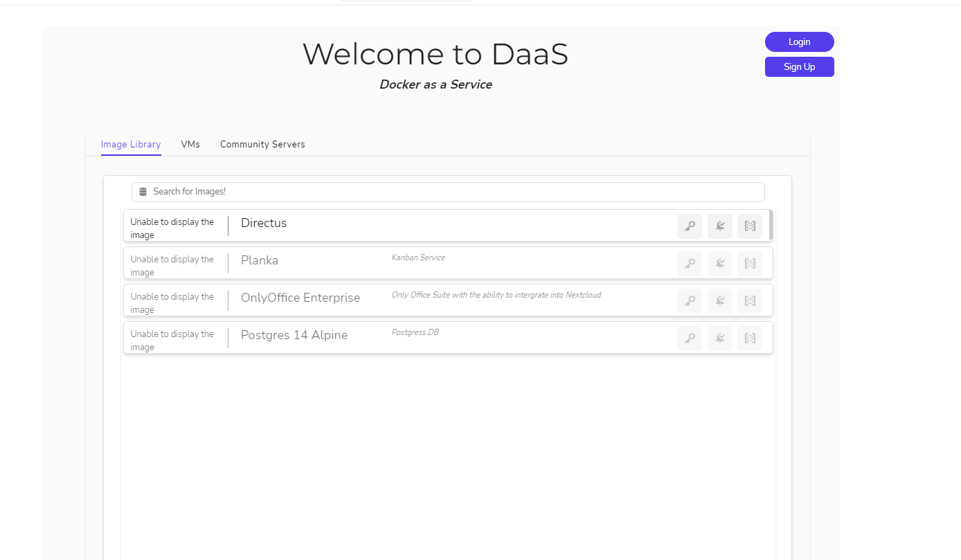Click the broken image placeholder for Directus
This screenshot has width=961, height=560.
pos(173,228)
